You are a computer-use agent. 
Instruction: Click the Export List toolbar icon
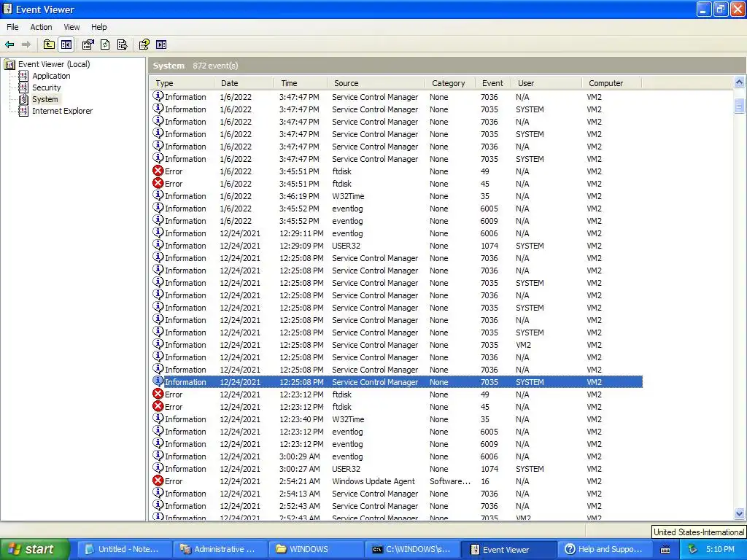click(x=123, y=44)
